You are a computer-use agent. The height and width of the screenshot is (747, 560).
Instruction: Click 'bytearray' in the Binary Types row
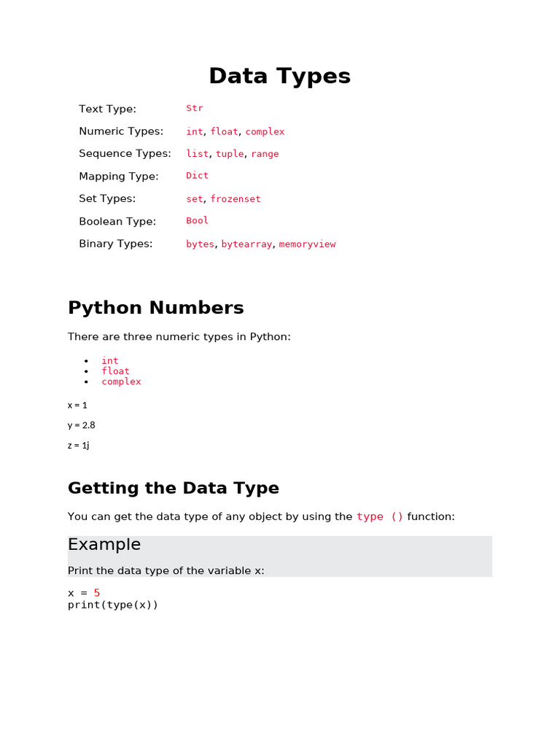[246, 244]
